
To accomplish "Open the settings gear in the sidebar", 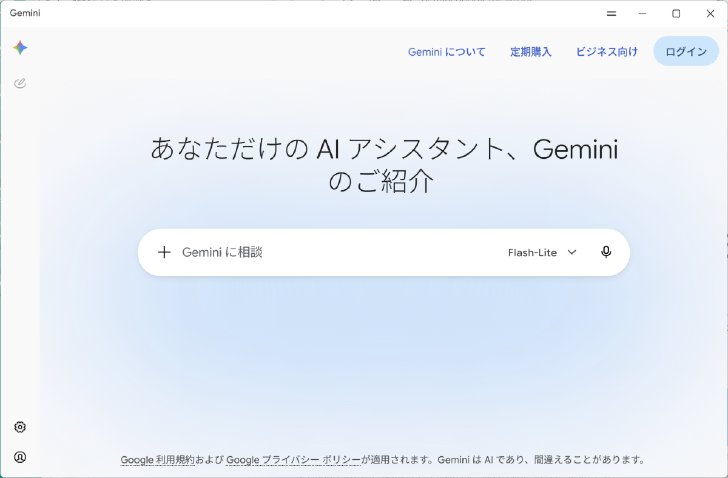I will pyautogui.click(x=20, y=426).
